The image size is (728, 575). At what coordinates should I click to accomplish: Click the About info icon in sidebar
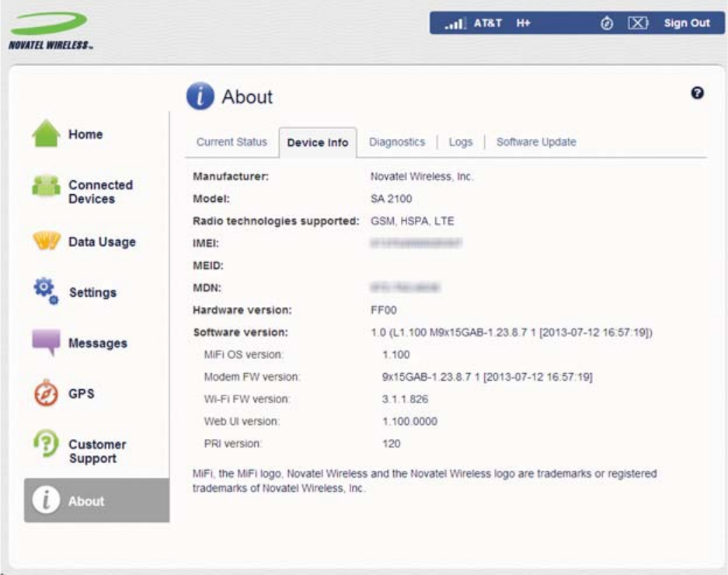point(46,500)
